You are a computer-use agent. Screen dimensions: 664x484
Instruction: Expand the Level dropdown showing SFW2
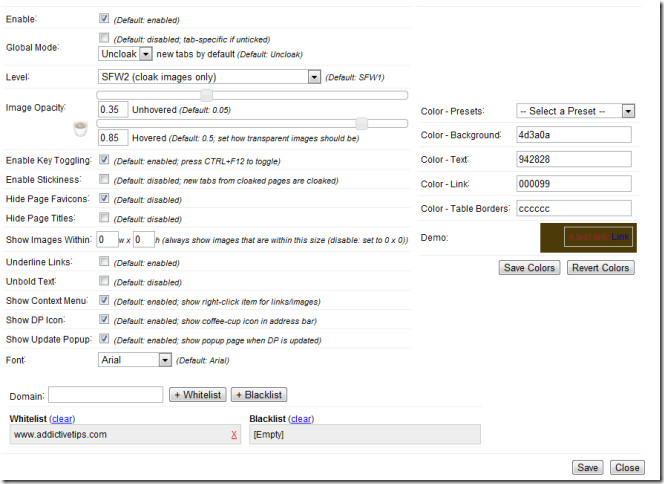[209, 77]
